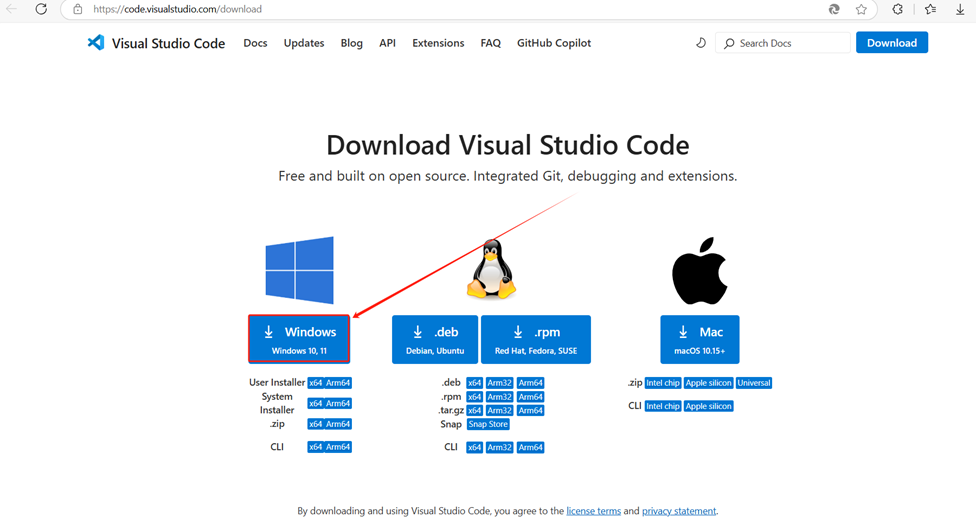Toggle the dark theme moon icon
The height and width of the screenshot is (524, 976).
click(701, 43)
